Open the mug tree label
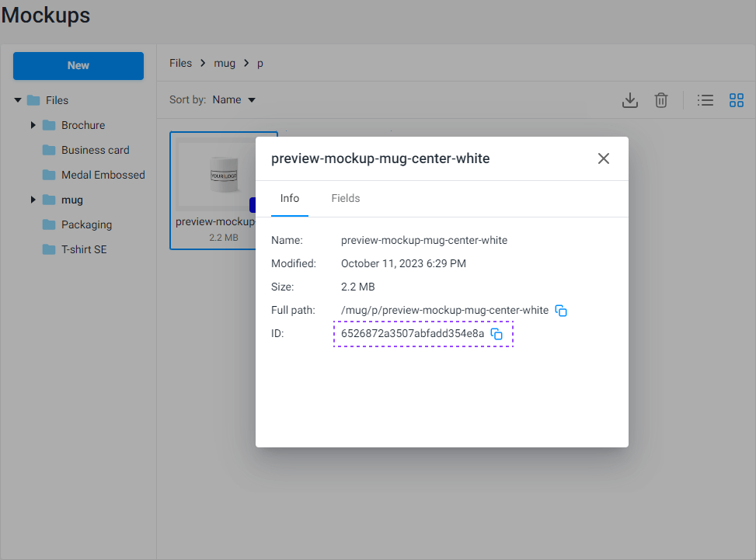 click(x=71, y=200)
